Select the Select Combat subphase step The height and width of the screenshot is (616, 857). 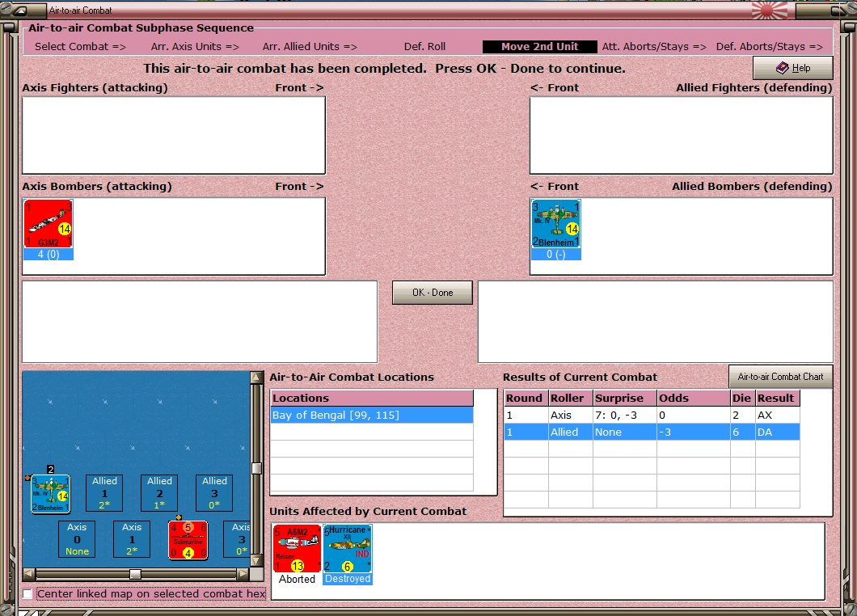click(x=80, y=46)
